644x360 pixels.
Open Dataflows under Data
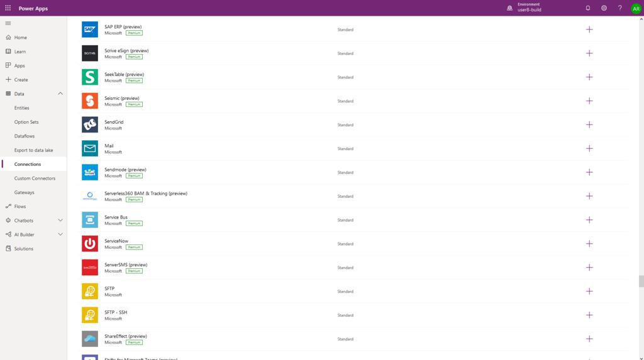(x=33, y=136)
